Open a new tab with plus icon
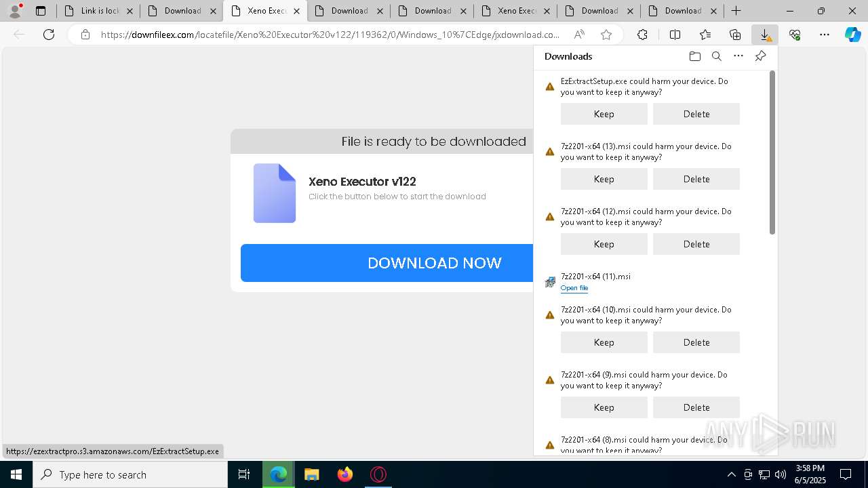 pos(736,11)
